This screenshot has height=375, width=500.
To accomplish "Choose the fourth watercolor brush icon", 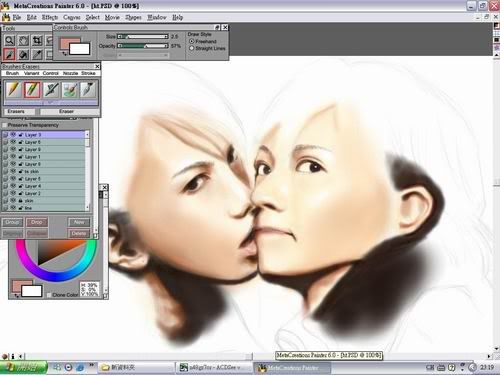I will pos(70,89).
